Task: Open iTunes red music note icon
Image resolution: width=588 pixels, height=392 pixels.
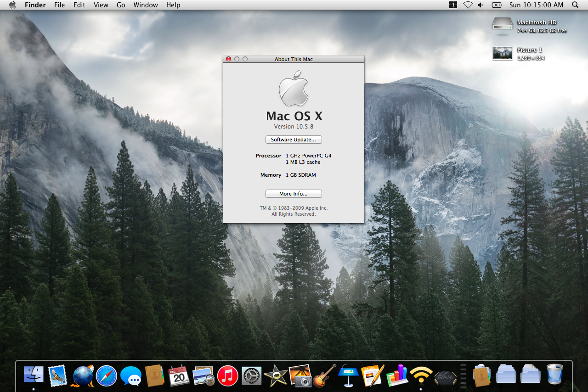Action: pyautogui.click(x=227, y=376)
